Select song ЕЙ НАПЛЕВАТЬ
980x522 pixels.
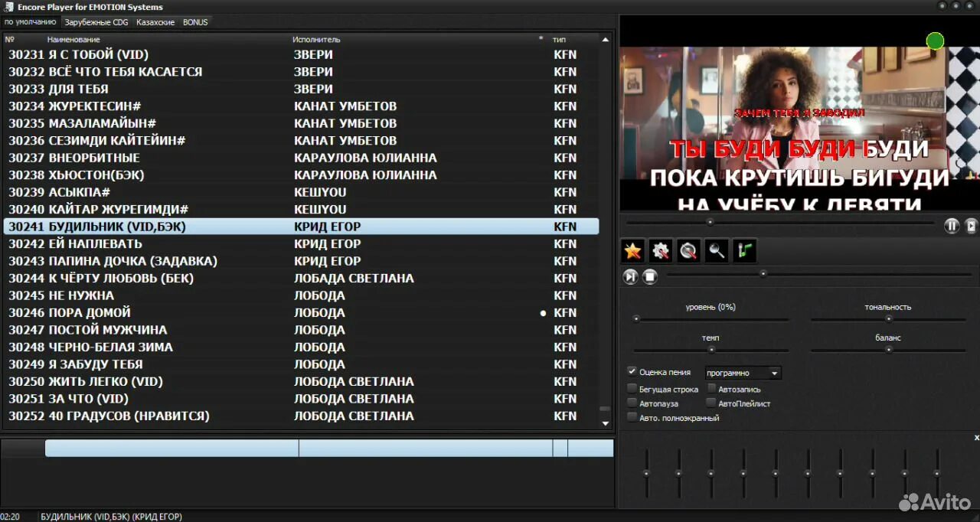[x=301, y=244]
